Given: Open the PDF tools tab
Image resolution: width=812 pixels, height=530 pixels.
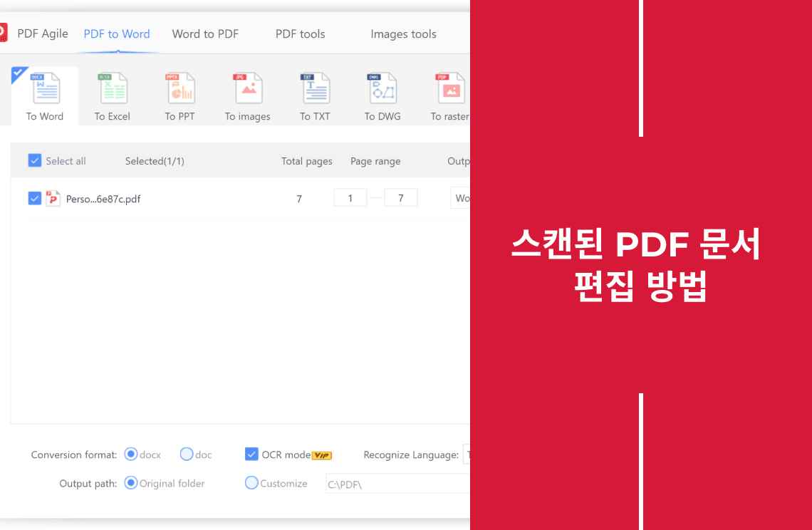Looking at the screenshot, I should [x=301, y=33].
